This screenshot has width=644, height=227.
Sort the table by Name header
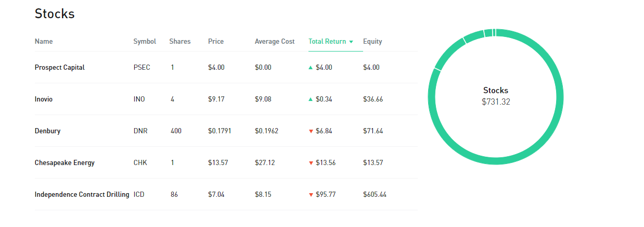(44, 42)
